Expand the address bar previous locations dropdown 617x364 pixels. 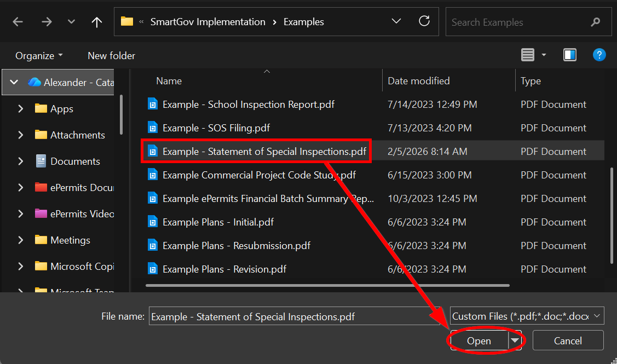click(x=396, y=22)
